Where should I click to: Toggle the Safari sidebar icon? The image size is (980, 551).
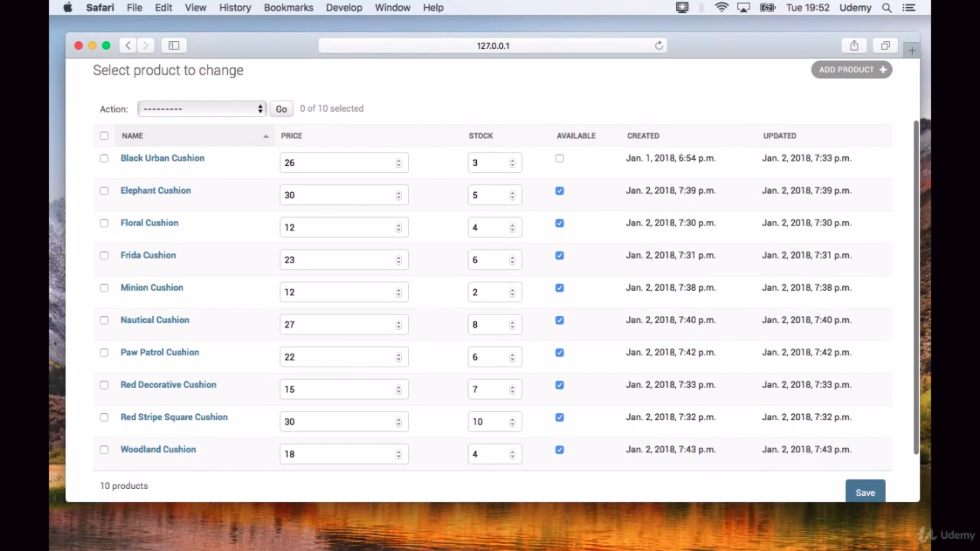[174, 45]
